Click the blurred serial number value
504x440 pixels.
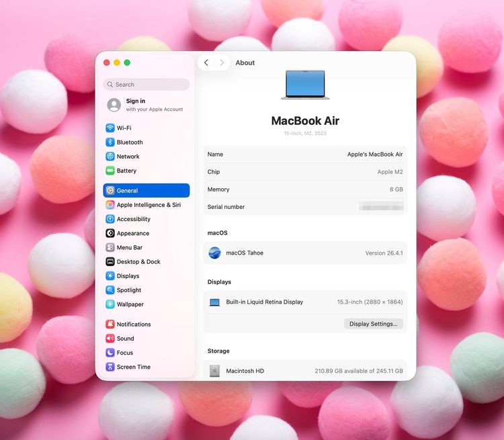381,207
